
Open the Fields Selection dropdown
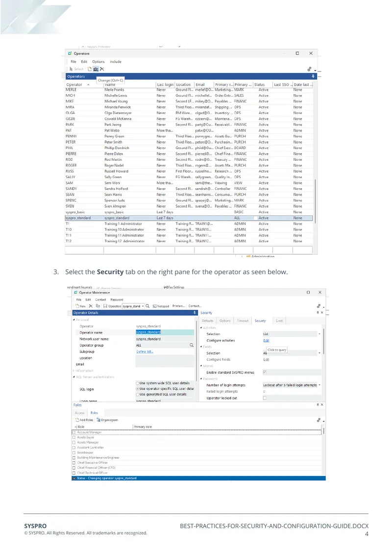pos(319,353)
